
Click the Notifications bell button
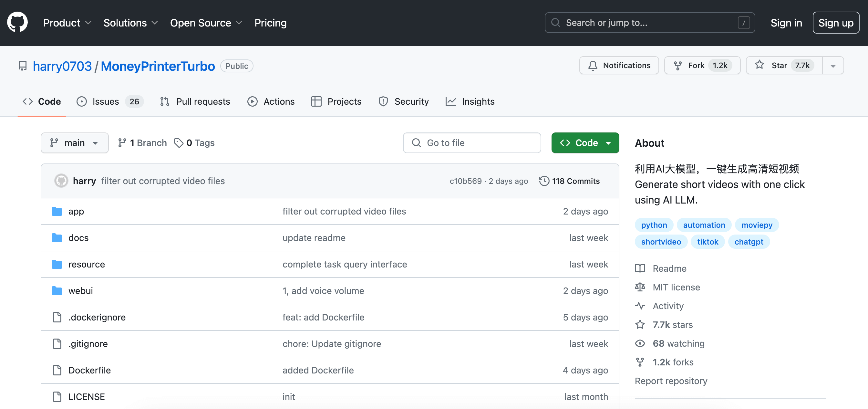619,65
